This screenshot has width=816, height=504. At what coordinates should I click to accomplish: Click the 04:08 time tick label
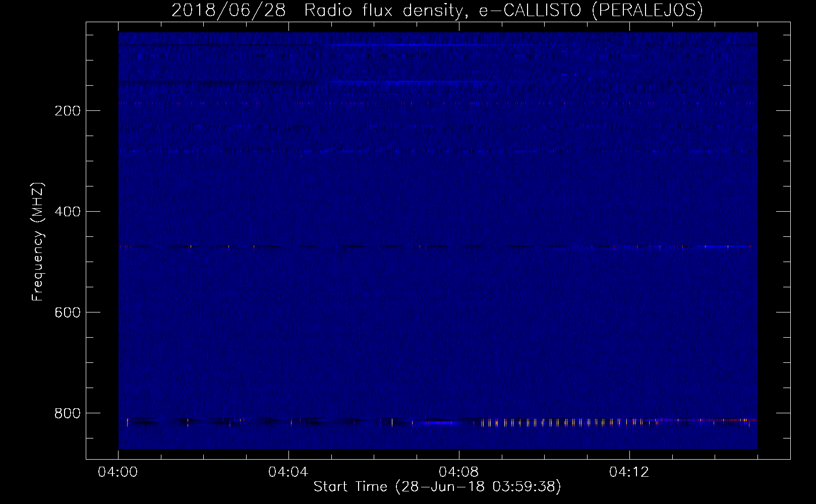pyautogui.click(x=459, y=472)
